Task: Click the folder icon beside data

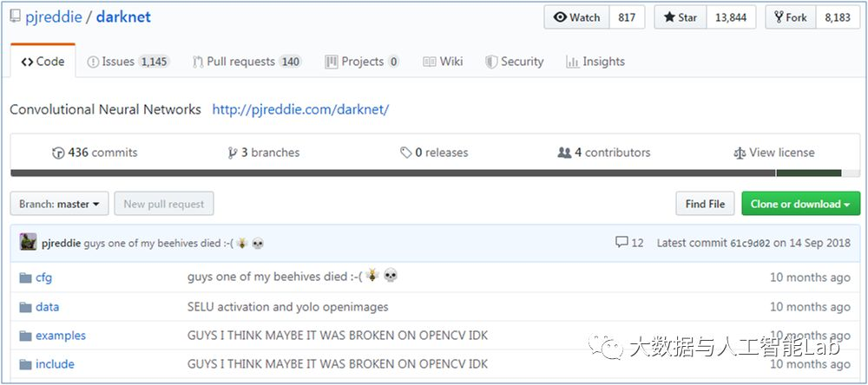Action: [25, 307]
